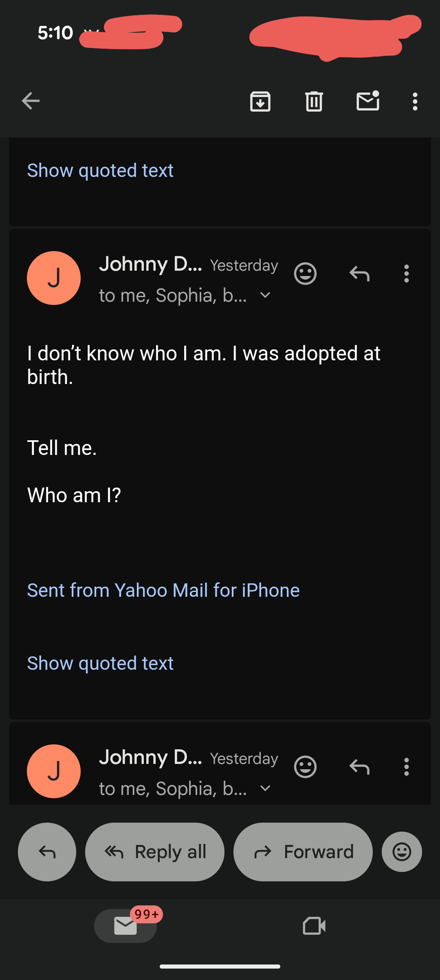440x980 pixels.
Task: Show quoted text at top of thread
Action: [100, 170]
